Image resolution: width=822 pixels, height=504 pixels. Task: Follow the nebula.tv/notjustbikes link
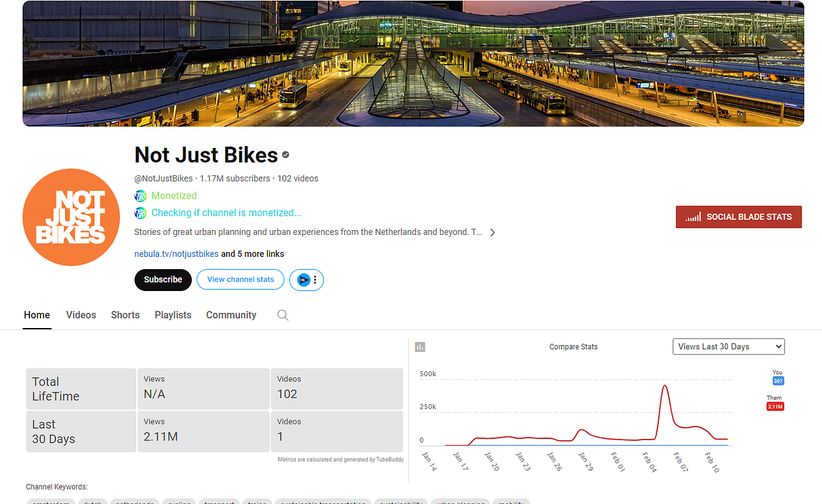pyautogui.click(x=175, y=253)
